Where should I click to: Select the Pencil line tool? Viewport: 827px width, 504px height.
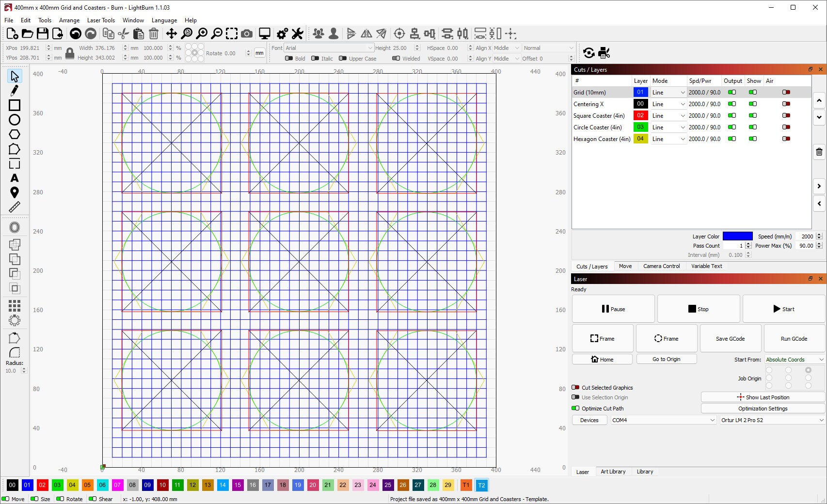[15, 91]
